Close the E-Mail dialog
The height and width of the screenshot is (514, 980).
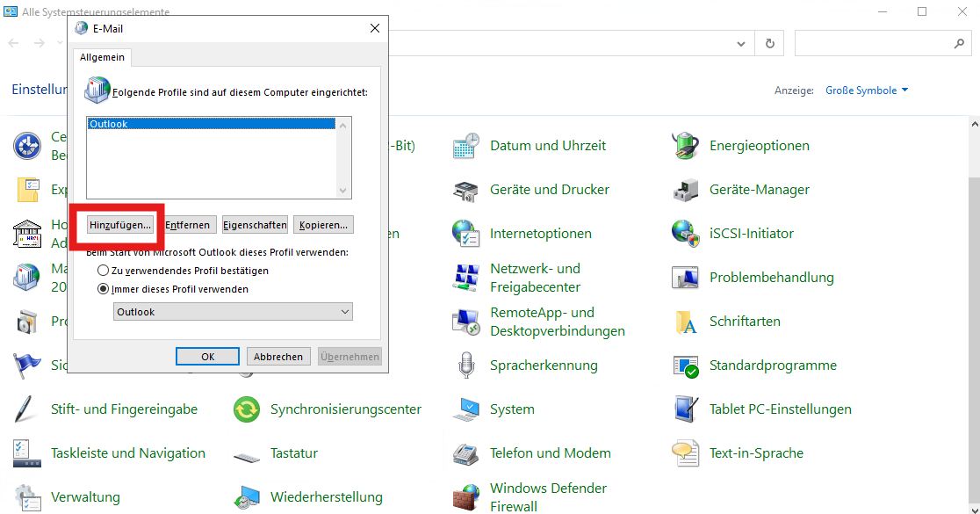pyautogui.click(x=374, y=29)
